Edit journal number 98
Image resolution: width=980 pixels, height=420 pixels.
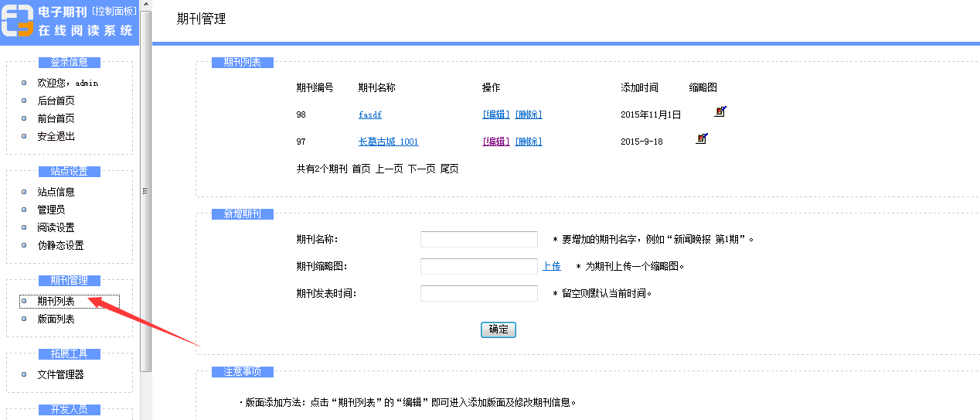pyautogui.click(x=495, y=114)
